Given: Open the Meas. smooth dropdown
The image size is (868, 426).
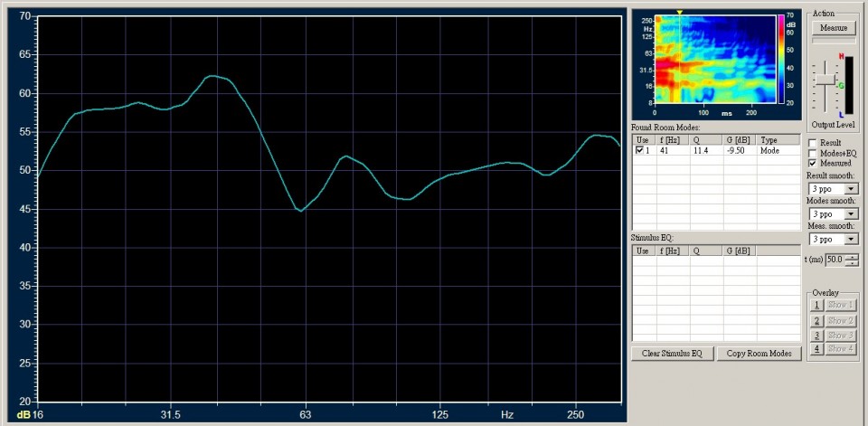Looking at the screenshot, I should 851,240.
